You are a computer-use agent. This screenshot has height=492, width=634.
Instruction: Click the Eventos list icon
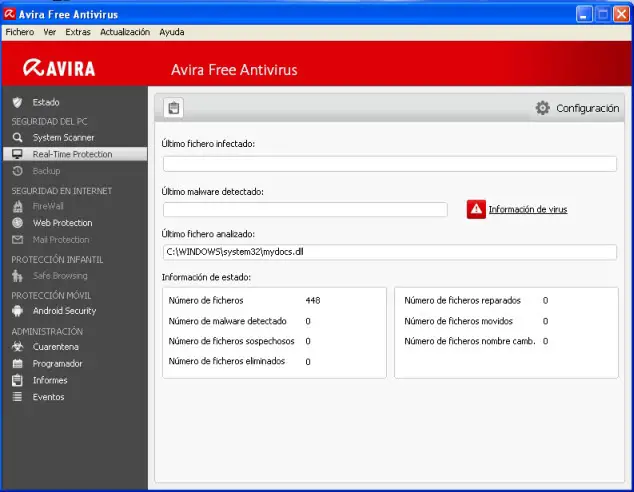click(x=17, y=397)
